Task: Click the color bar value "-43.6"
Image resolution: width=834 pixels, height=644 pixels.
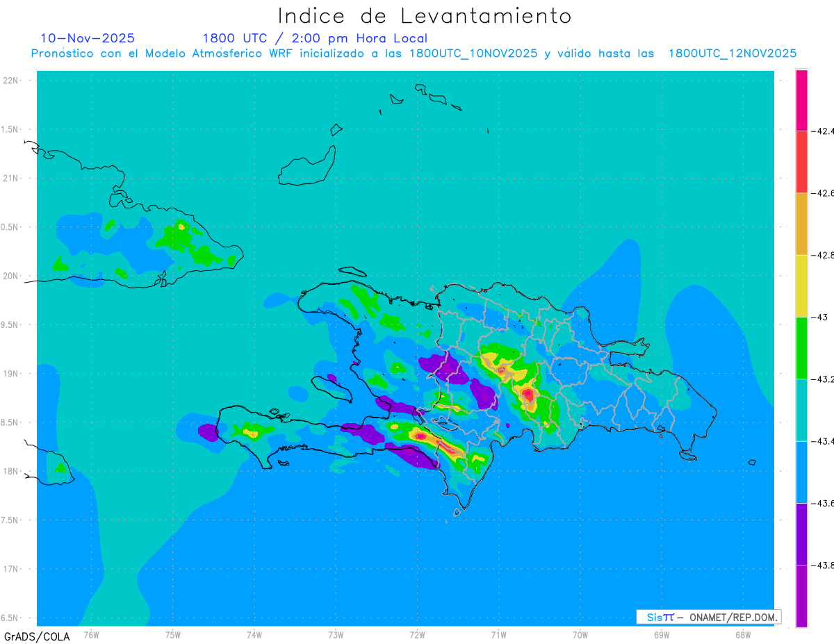Action: 823,503
